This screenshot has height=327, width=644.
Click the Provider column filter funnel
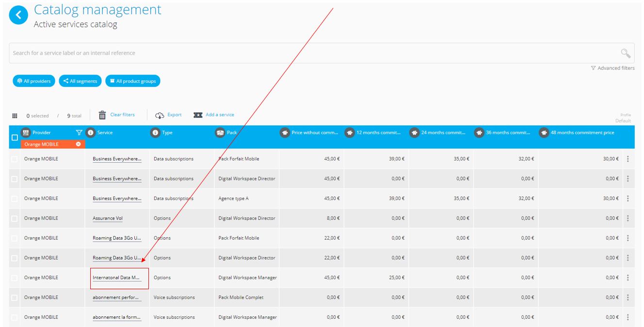pos(79,132)
